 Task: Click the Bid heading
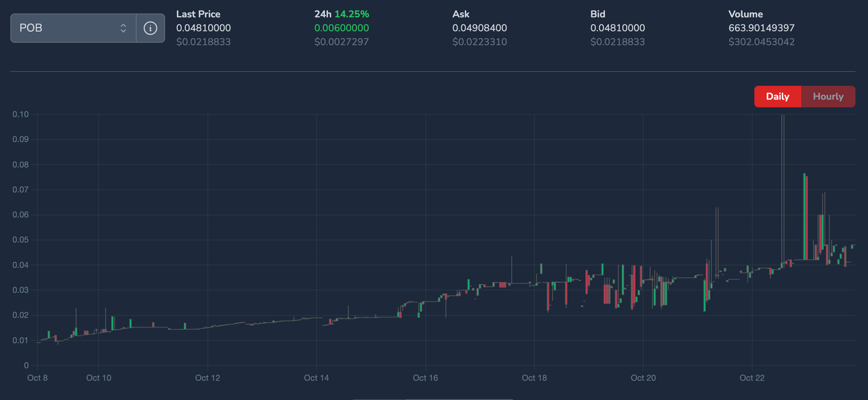(x=598, y=14)
